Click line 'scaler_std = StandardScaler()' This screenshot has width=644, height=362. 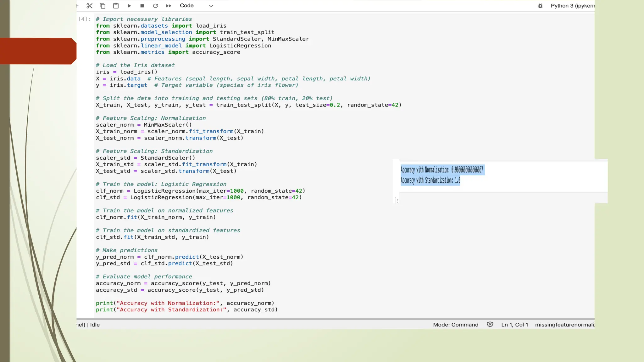click(x=146, y=158)
